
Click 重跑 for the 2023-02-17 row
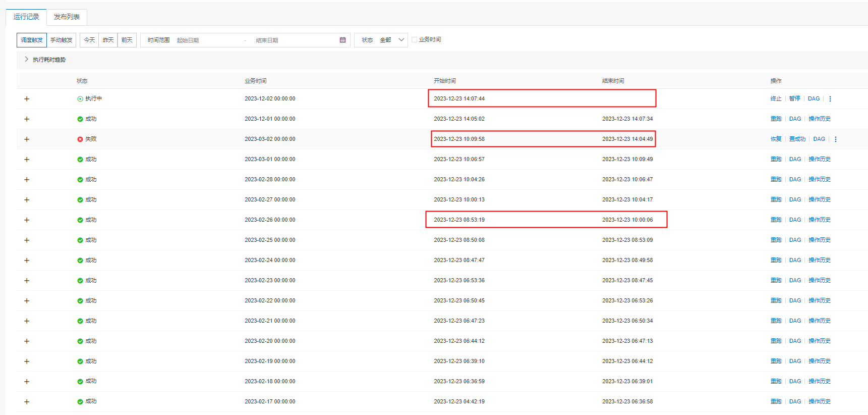pyautogui.click(x=776, y=402)
